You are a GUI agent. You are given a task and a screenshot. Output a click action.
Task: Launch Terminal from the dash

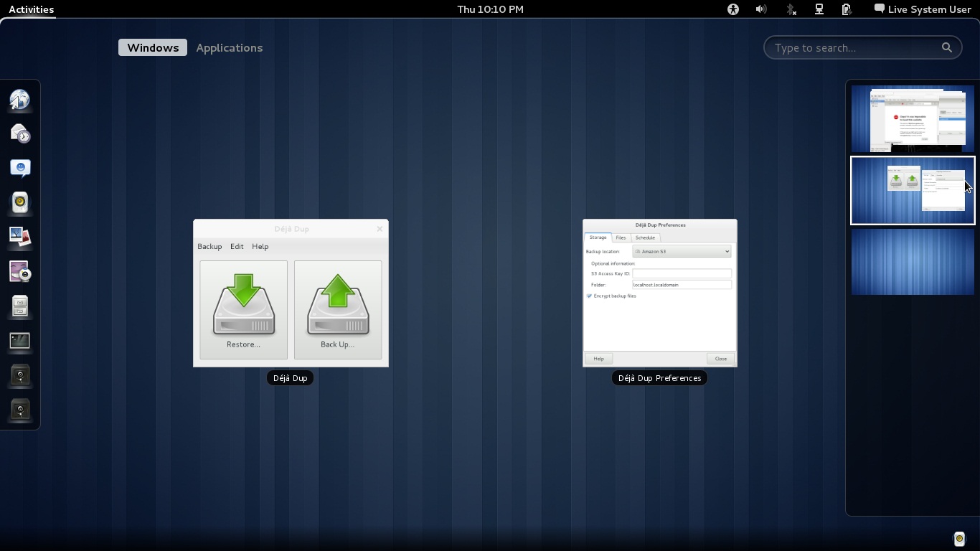click(x=20, y=341)
